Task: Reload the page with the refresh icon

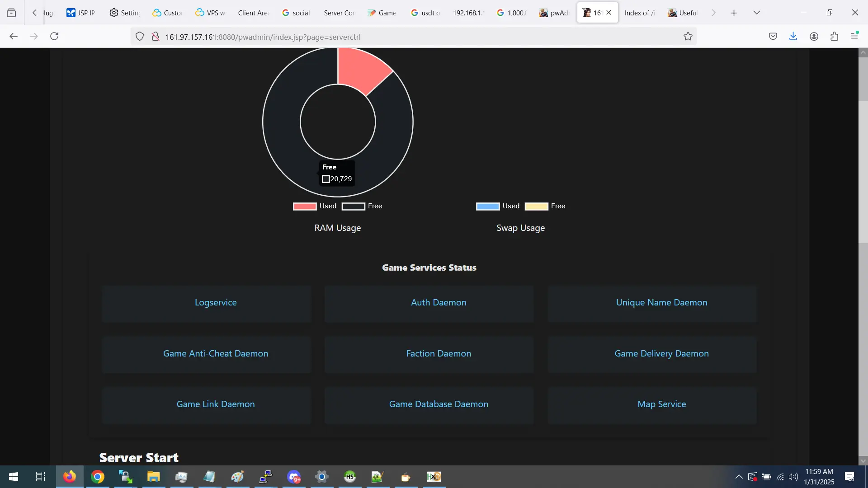Action: [x=54, y=36]
